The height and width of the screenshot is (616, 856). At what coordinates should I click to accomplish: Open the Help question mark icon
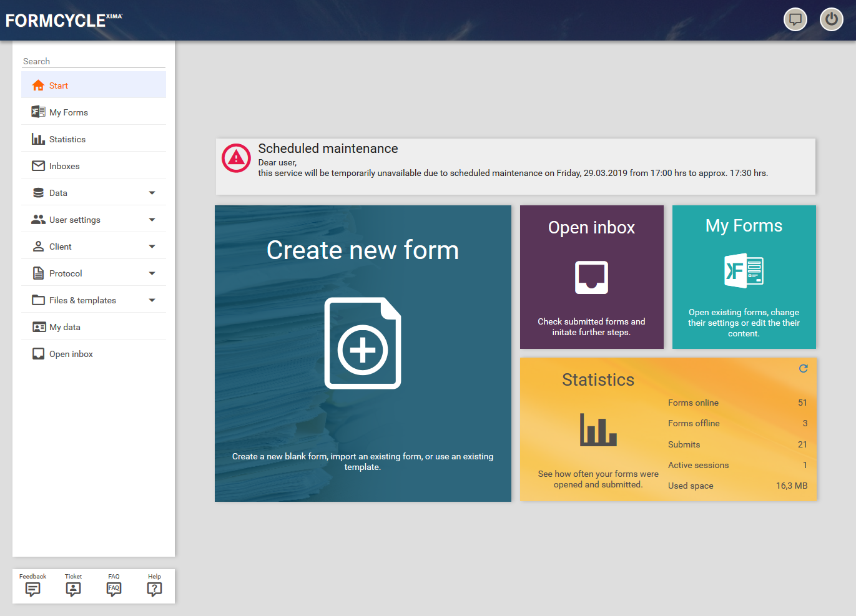coord(154,589)
